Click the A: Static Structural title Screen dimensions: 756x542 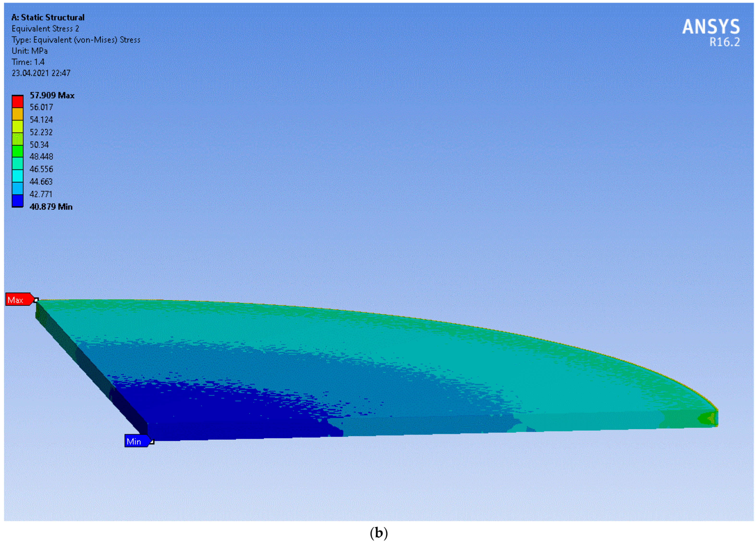(48, 17)
